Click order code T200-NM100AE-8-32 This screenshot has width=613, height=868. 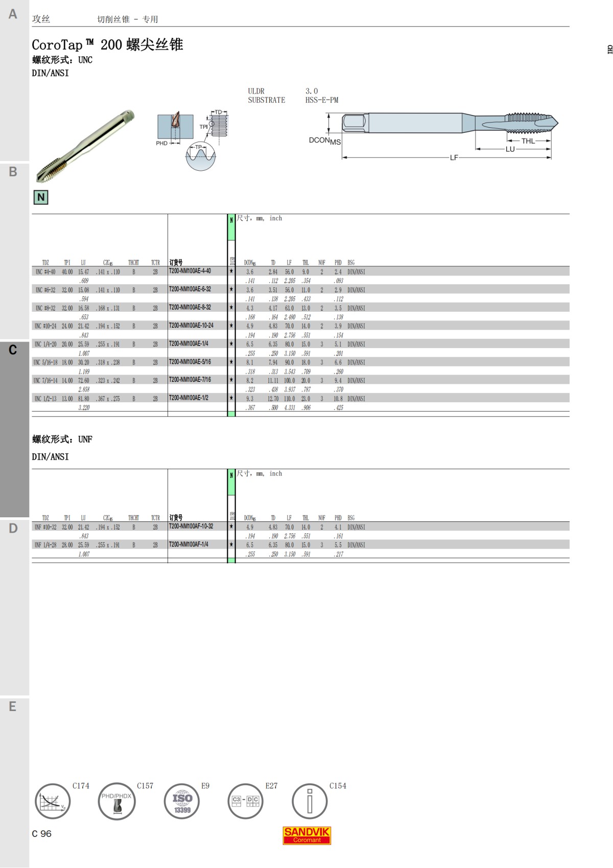[x=190, y=307]
